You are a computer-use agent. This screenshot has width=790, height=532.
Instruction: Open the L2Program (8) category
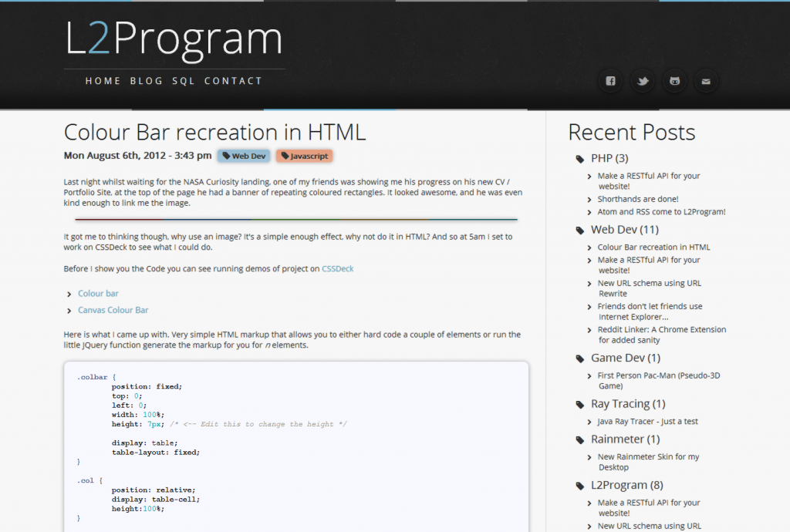click(x=626, y=485)
